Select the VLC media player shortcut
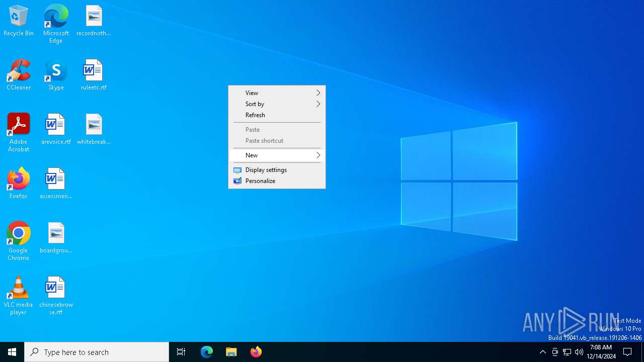The height and width of the screenshot is (362, 644). click(x=19, y=296)
